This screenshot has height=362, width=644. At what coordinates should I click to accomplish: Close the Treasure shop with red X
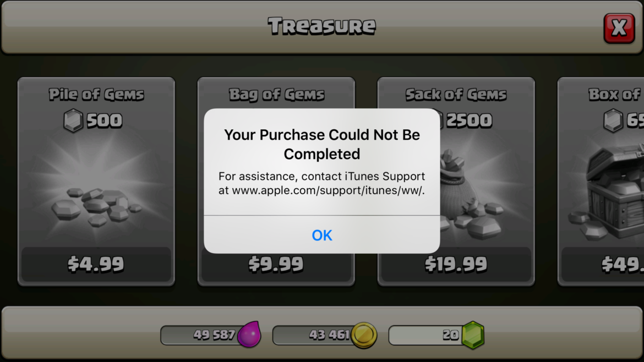click(619, 28)
